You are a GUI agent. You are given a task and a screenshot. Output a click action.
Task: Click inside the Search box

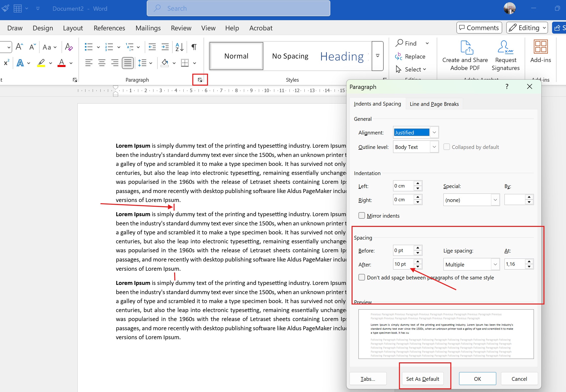[238, 8]
